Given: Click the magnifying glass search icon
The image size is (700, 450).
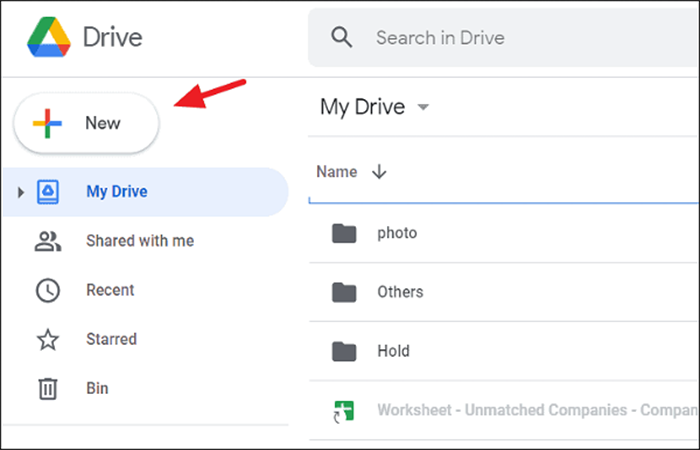Looking at the screenshot, I should [342, 37].
